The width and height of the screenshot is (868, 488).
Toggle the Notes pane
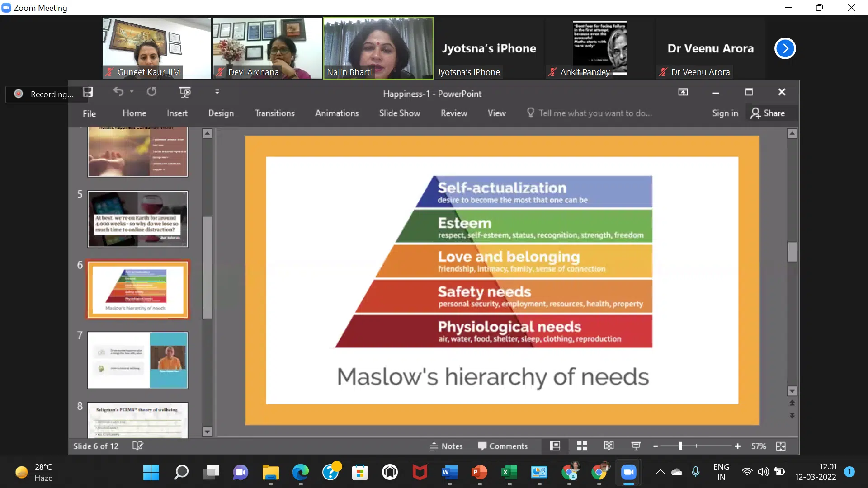[446, 446]
